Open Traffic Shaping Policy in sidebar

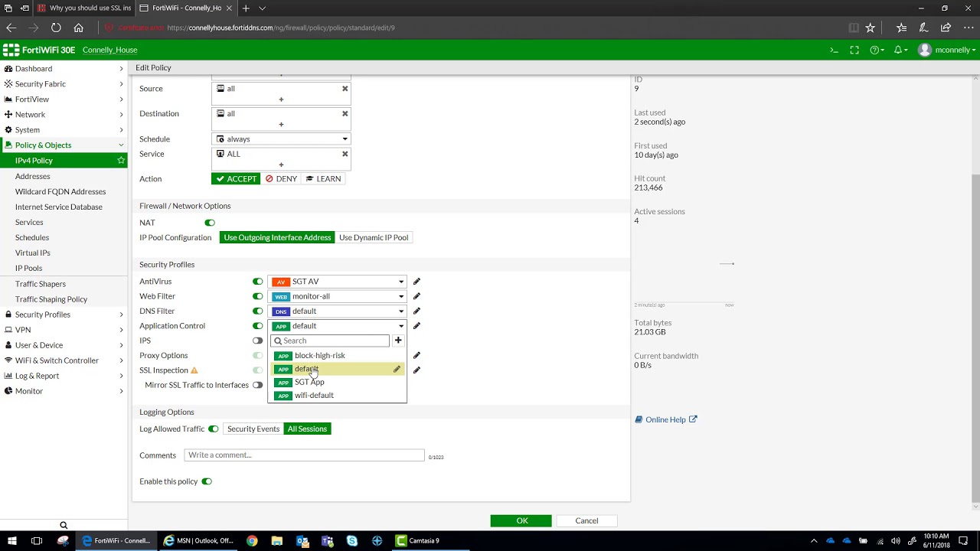(51, 299)
